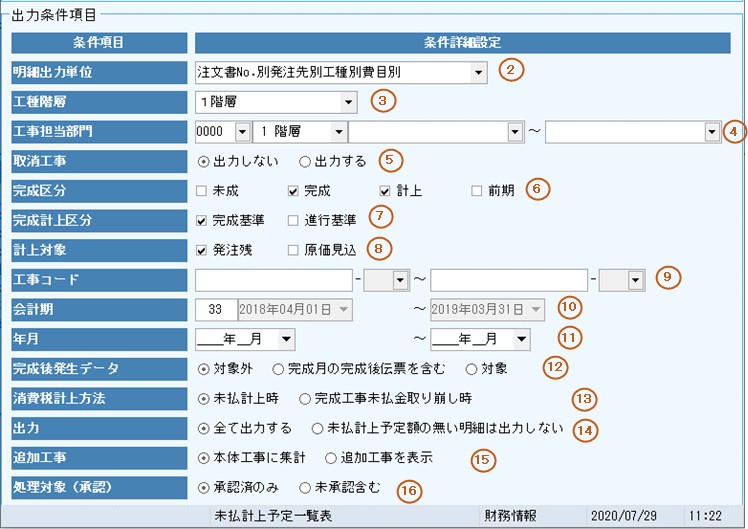
Task: Select 完成月の完成後伝票を含む option
Action: pos(279,368)
